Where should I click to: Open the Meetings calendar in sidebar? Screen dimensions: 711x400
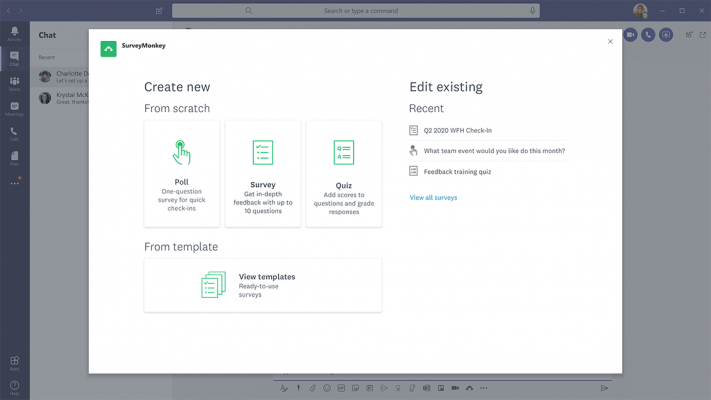(15, 108)
